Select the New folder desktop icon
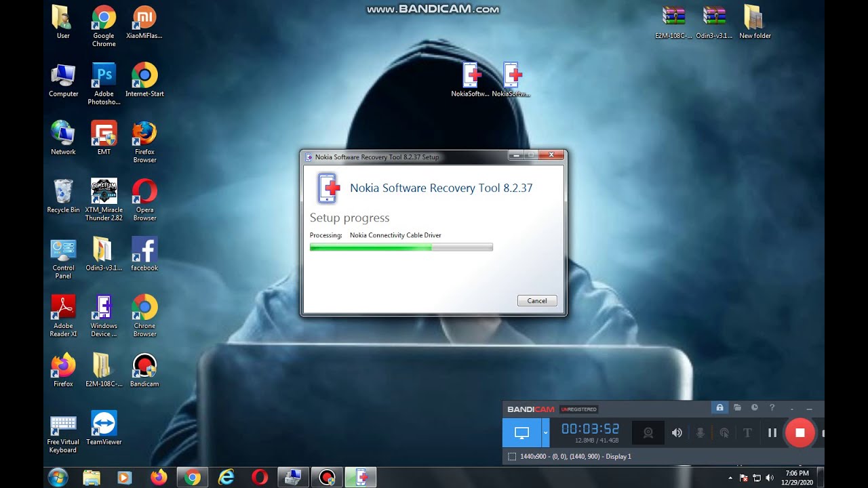868x488 pixels. coord(755,22)
